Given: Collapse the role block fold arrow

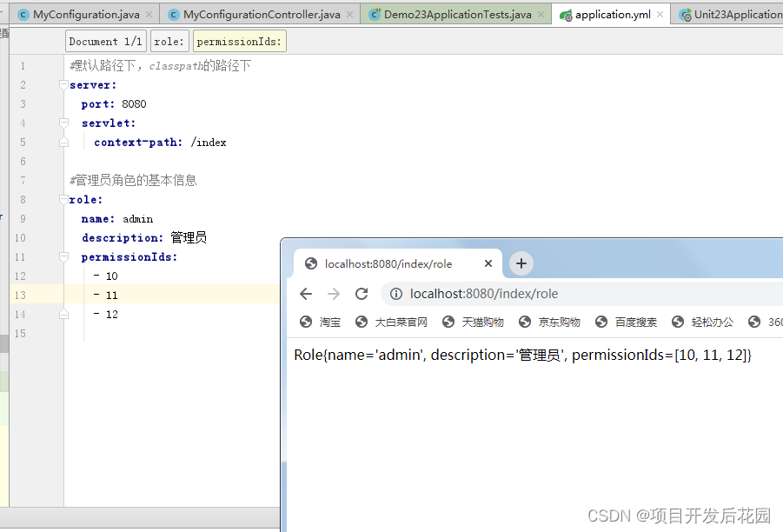Looking at the screenshot, I should [x=63, y=199].
